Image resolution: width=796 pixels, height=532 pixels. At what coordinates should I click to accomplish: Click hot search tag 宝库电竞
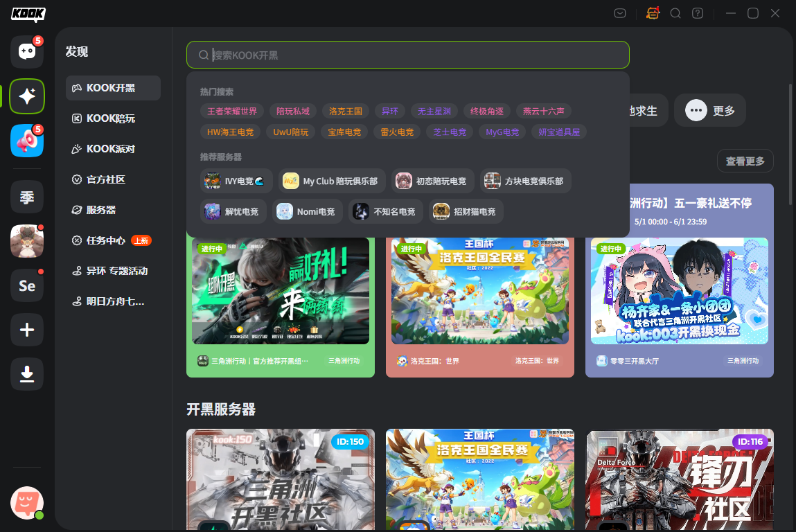(344, 132)
